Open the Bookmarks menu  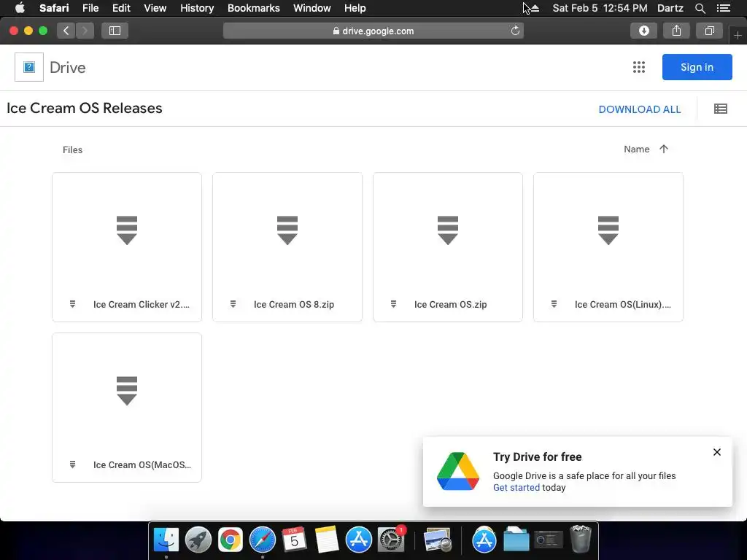(x=253, y=8)
